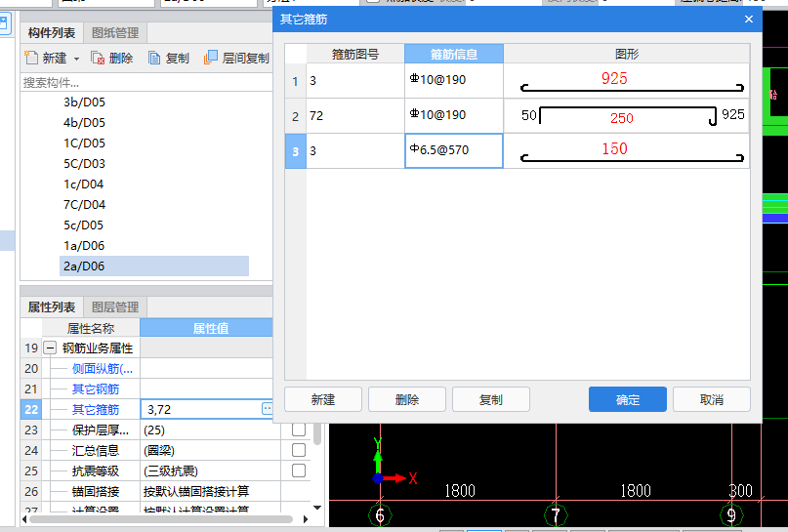The image size is (788, 532).
Task: Confirm with the 确定 button
Action: (x=628, y=399)
